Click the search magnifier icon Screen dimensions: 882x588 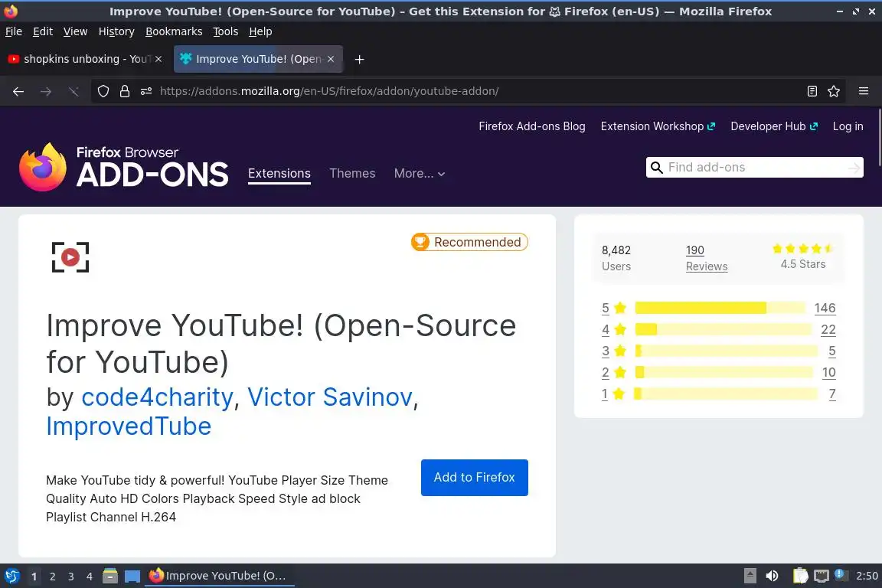click(656, 168)
